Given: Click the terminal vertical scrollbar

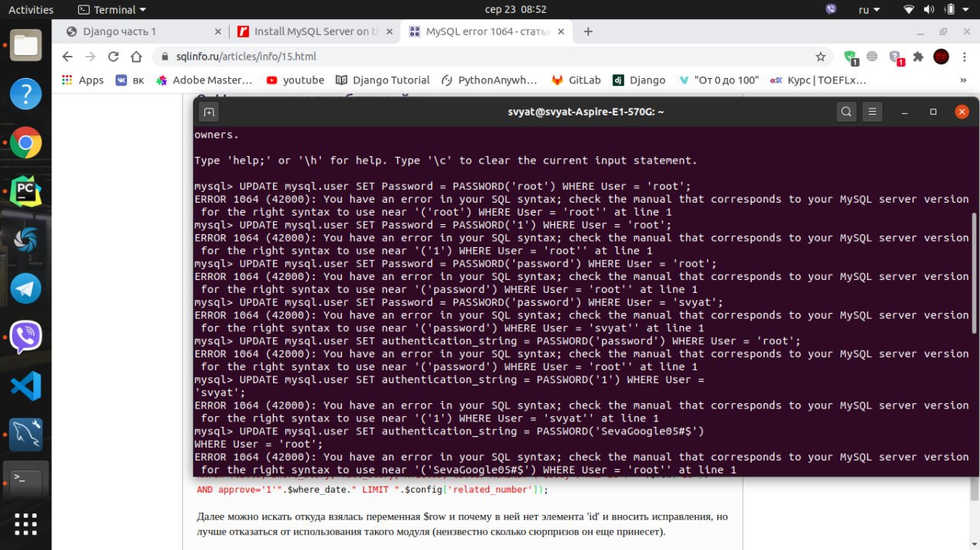Looking at the screenshot, I should 975,272.
